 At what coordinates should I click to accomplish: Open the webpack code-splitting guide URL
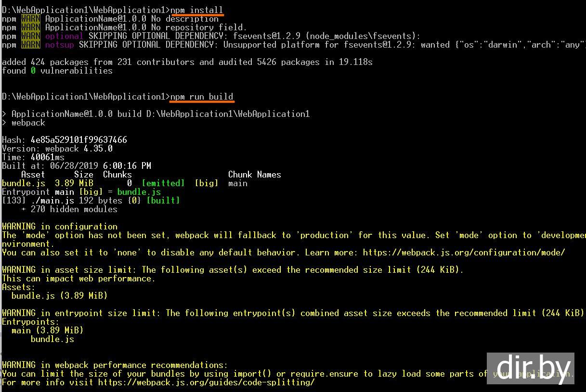click(206, 382)
